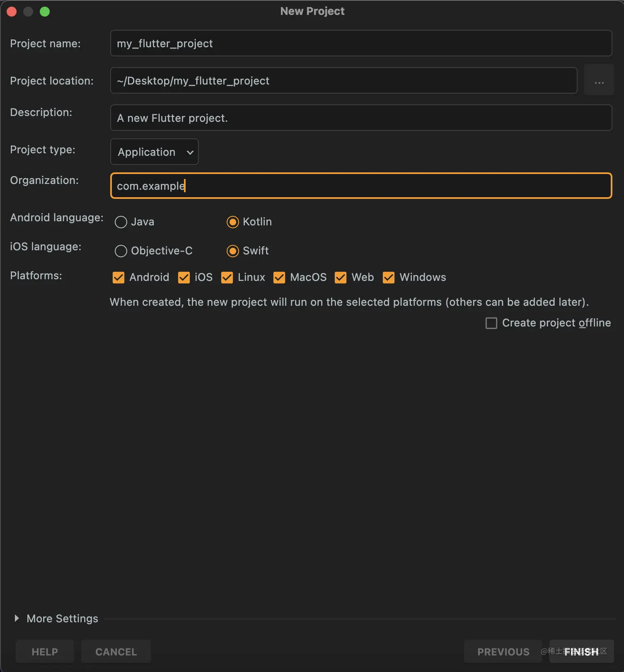Go back with the PREVIOUS button
Screen dimensions: 624x672
(503, 652)
